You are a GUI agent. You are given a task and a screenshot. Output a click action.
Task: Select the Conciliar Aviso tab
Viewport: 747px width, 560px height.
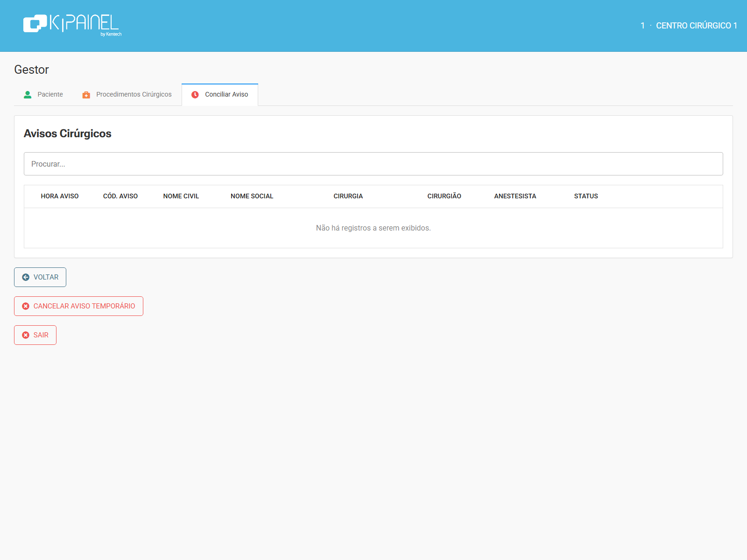click(x=220, y=95)
